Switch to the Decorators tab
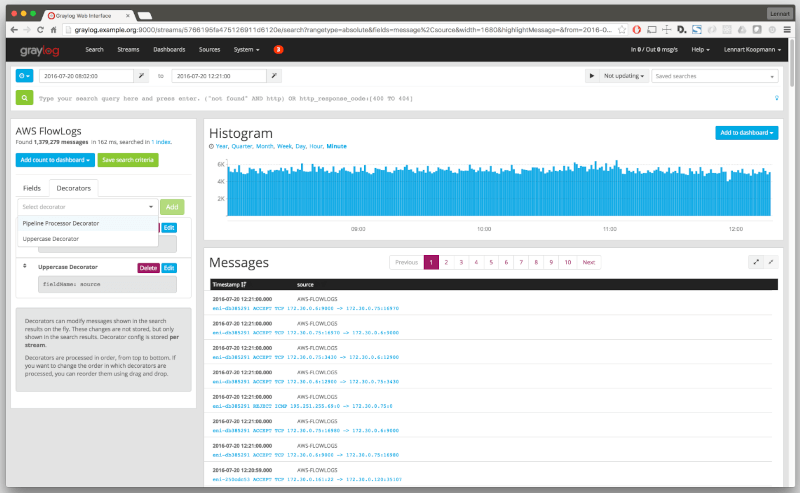Image resolution: width=800 pixels, height=493 pixels. click(73, 188)
